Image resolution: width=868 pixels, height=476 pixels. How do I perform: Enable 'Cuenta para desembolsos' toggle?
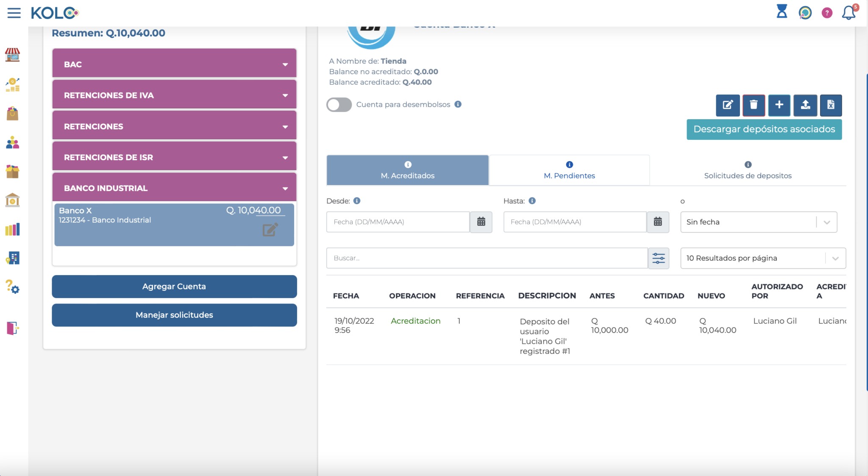pyautogui.click(x=339, y=104)
